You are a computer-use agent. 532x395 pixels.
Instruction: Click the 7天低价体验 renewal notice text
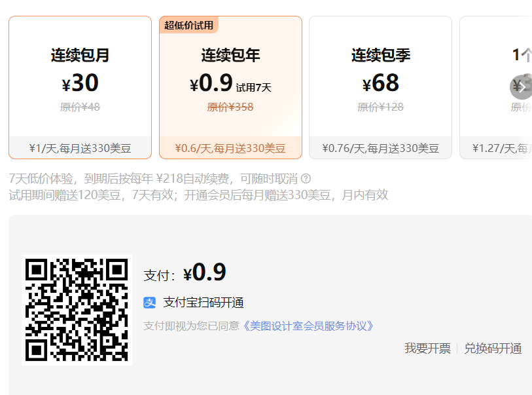153,179
